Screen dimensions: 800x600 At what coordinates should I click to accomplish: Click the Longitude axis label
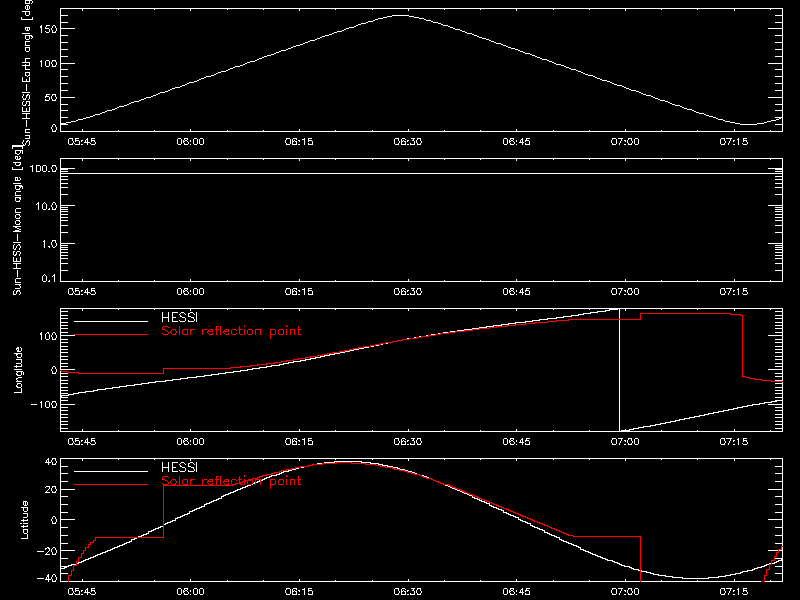click(x=18, y=370)
